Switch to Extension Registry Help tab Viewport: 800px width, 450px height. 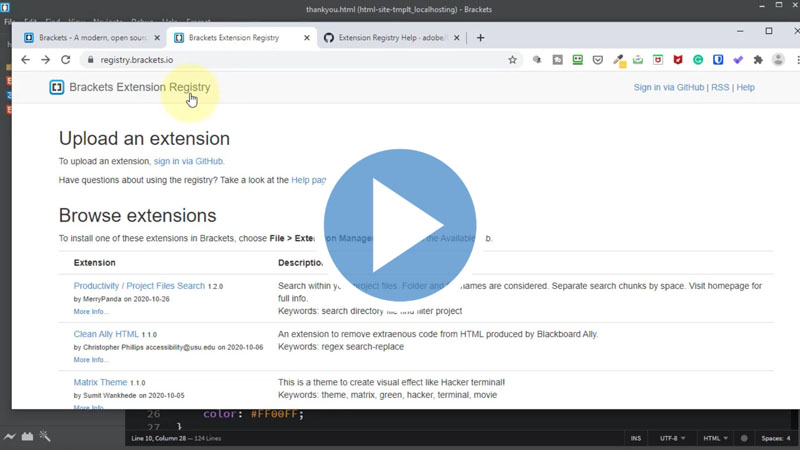click(x=388, y=38)
